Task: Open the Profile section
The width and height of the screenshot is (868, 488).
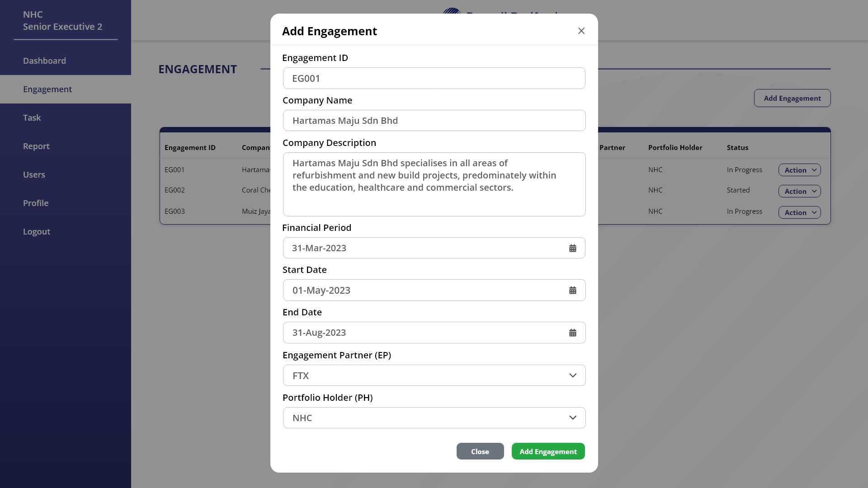Action: [x=36, y=203]
